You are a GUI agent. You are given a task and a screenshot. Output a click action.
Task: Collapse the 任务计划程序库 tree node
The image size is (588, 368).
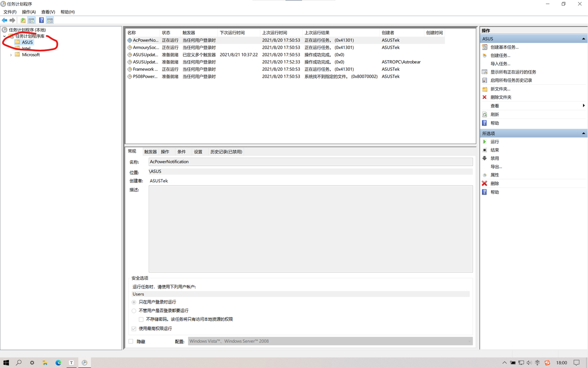tap(5, 36)
